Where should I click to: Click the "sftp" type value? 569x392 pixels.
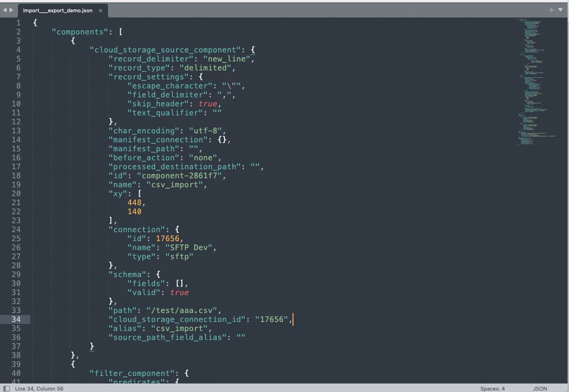click(179, 256)
